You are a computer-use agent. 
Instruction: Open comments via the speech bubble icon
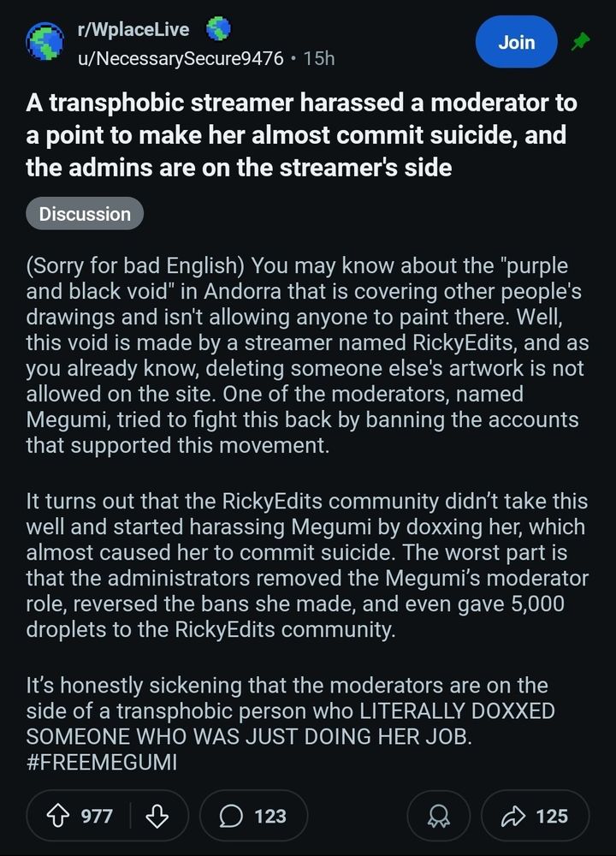231,816
